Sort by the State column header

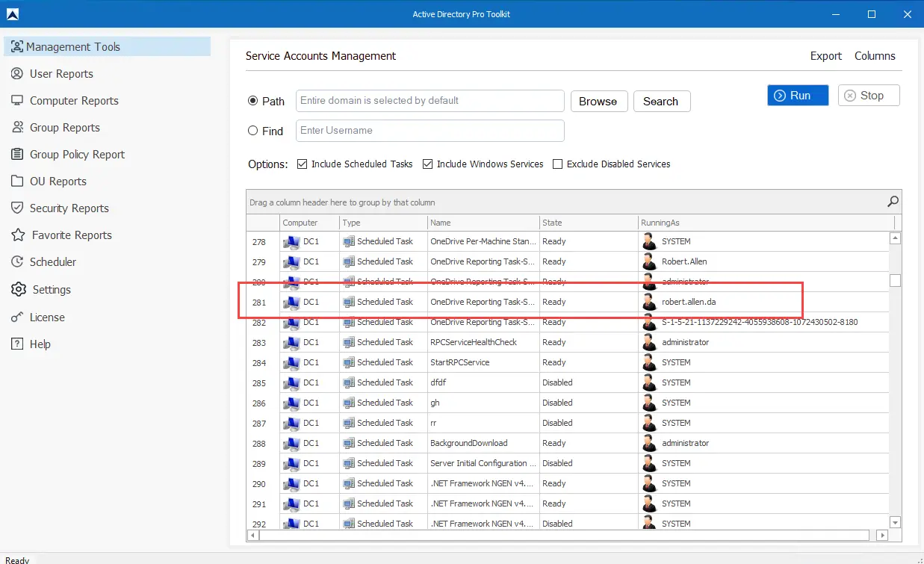pyautogui.click(x=589, y=223)
